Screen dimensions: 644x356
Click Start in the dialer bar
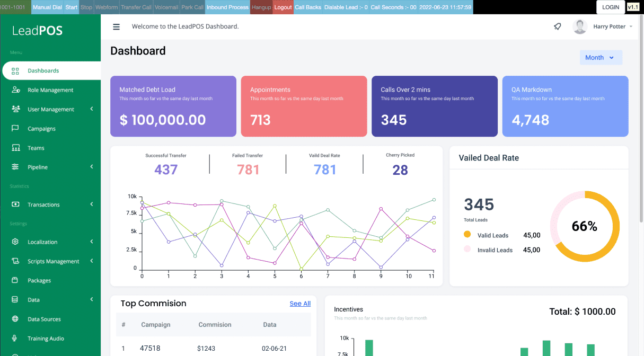(x=72, y=7)
